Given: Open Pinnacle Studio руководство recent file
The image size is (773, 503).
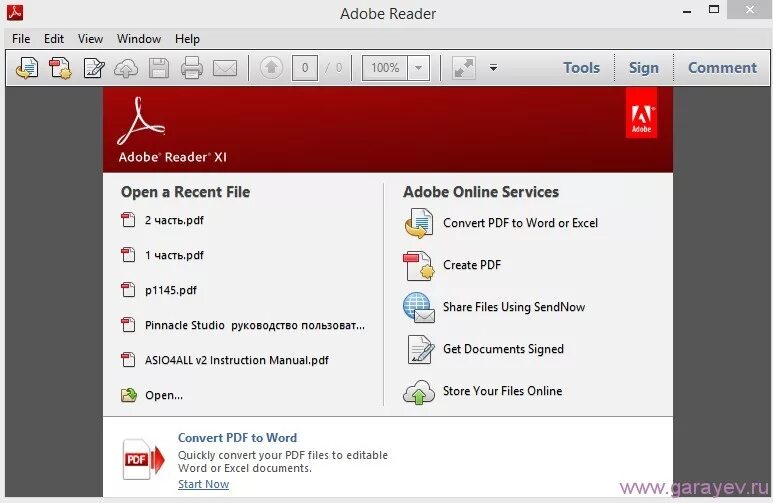Looking at the screenshot, I should (x=255, y=325).
